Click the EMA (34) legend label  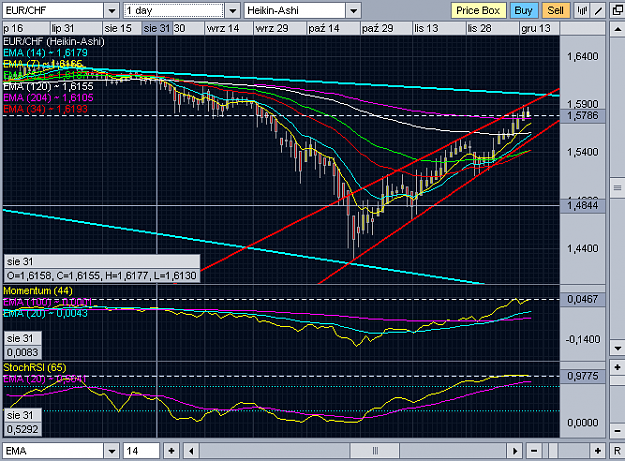(x=45, y=109)
